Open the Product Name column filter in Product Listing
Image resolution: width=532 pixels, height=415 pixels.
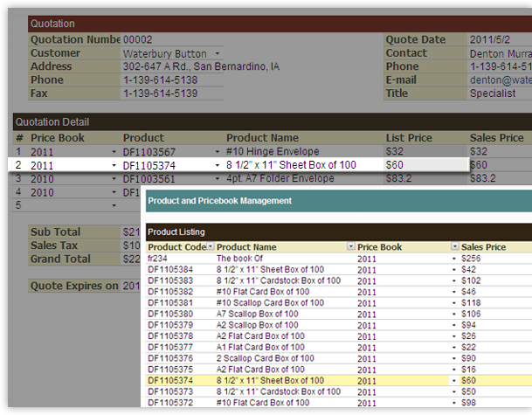tap(351, 246)
